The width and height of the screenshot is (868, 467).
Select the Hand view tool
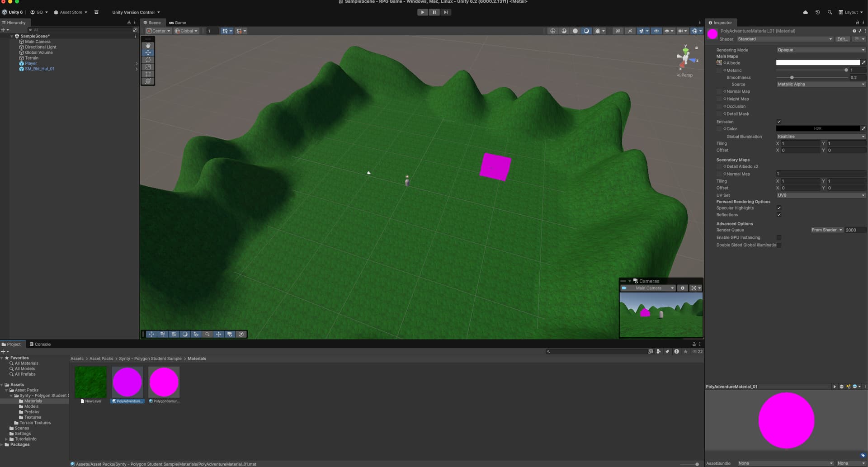(148, 45)
